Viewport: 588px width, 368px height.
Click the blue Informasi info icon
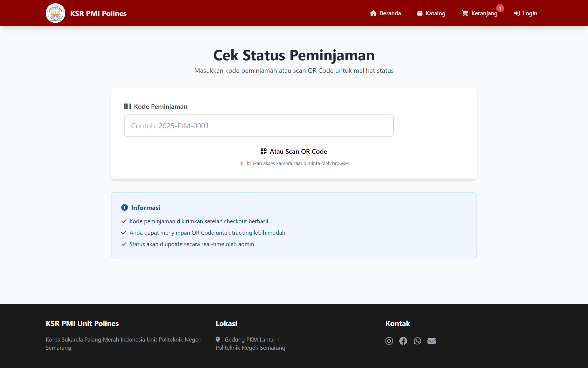point(124,207)
